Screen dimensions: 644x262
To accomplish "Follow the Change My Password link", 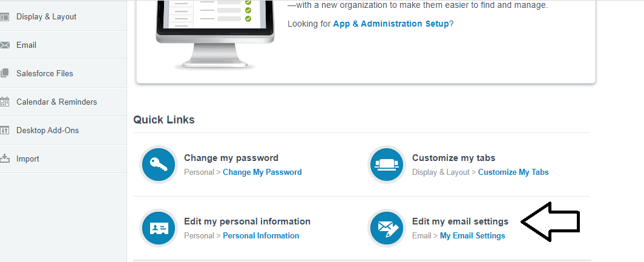I will [x=262, y=172].
